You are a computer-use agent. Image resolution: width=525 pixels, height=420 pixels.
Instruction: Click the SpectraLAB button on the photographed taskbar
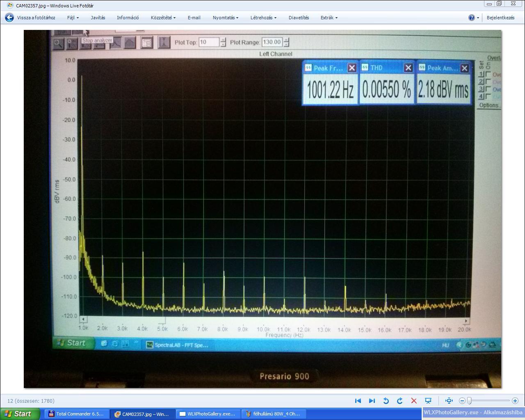tap(178, 345)
